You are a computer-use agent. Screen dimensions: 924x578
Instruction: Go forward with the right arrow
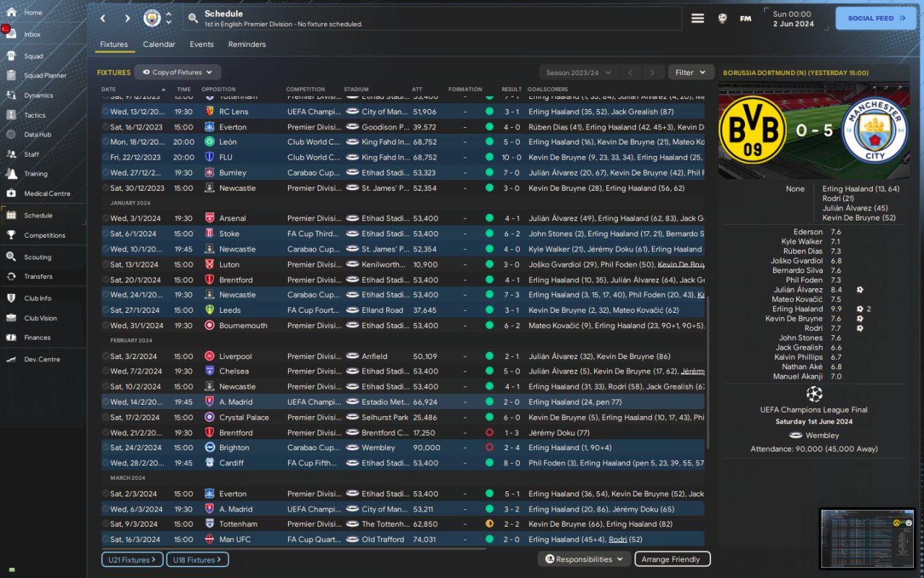coord(128,18)
